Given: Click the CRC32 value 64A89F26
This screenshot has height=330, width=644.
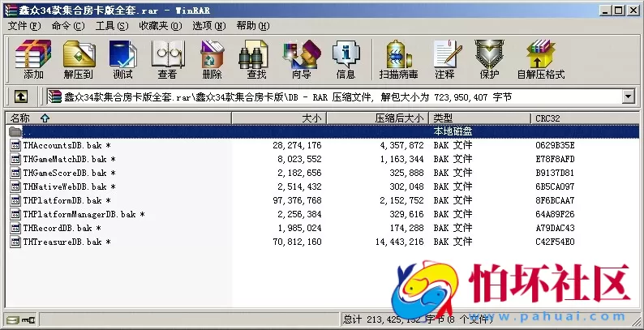Looking at the screenshot, I should click(555, 214).
